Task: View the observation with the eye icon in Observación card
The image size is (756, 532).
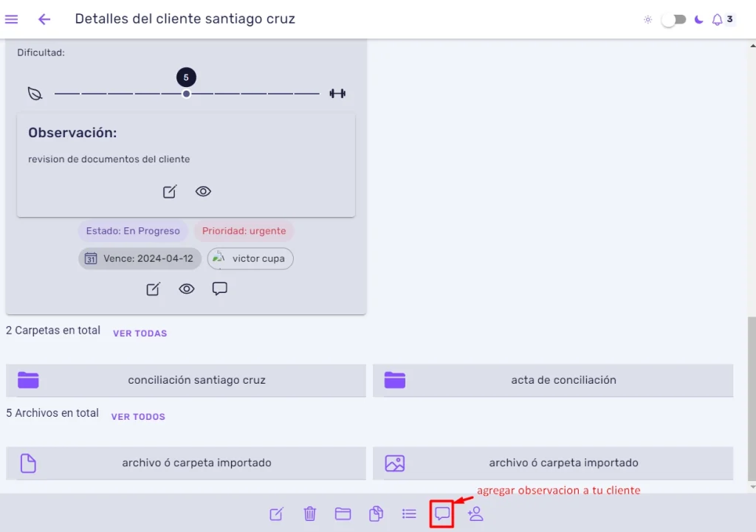Action: pos(203,191)
